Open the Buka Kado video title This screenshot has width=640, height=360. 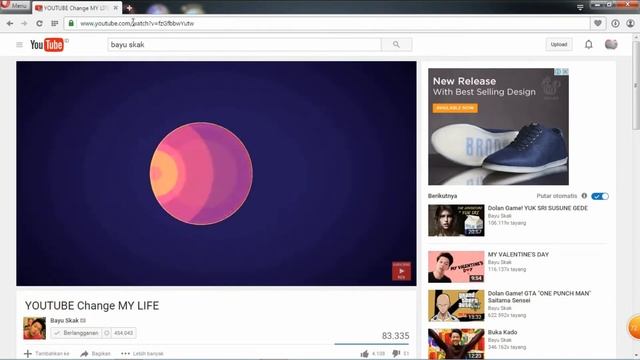tap(502, 332)
